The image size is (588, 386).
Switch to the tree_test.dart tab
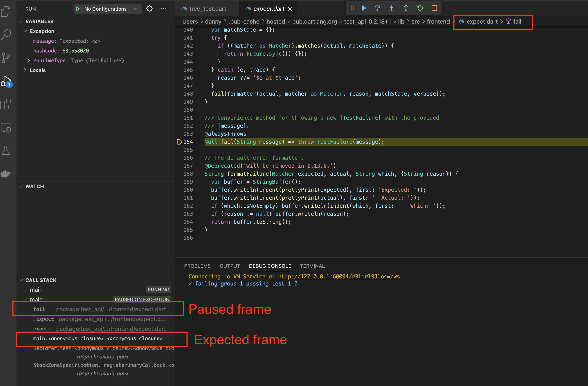point(207,9)
